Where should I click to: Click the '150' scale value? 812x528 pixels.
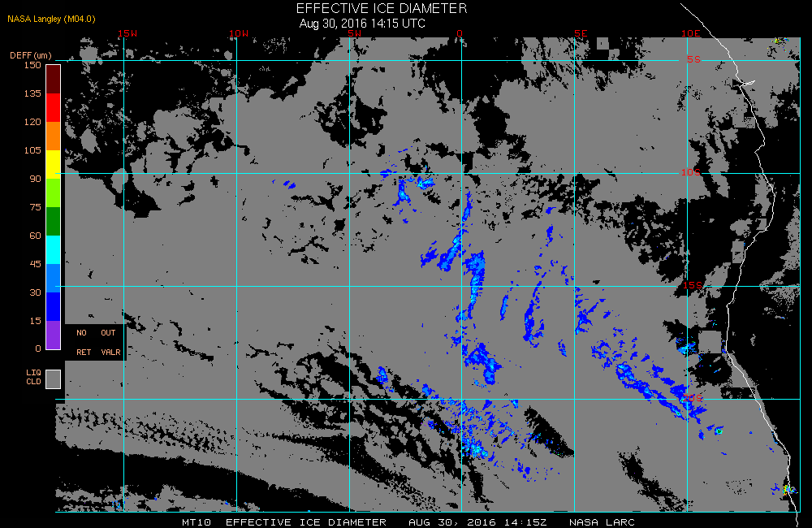[32, 65]
